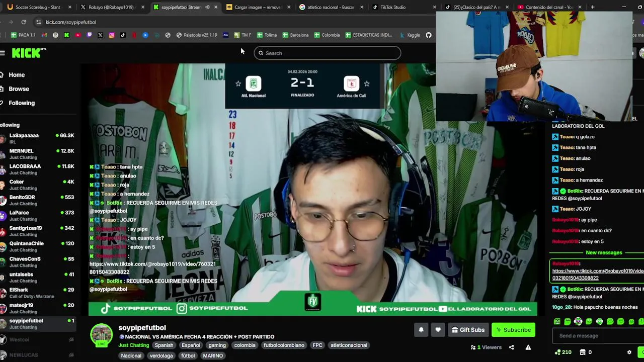Open the X bookmark icon
This screenshot has height=362, width=644.
pyautogui.click(x=100, y=35)
